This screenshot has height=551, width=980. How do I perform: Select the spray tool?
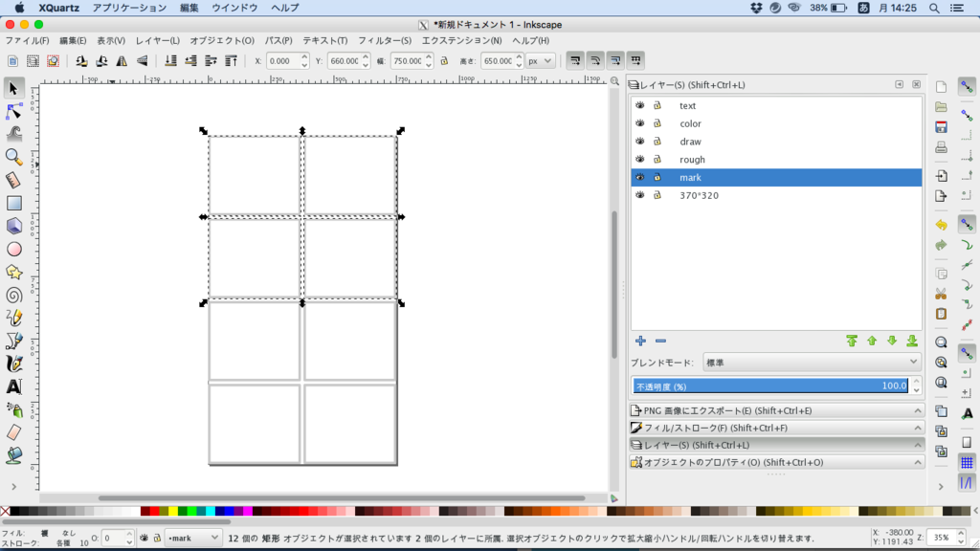[13, 409]
